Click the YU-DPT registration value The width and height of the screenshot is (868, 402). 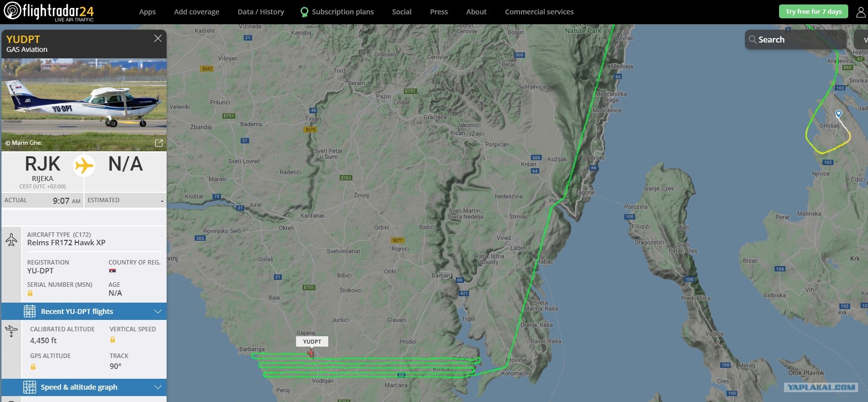[x=40, y=271]
